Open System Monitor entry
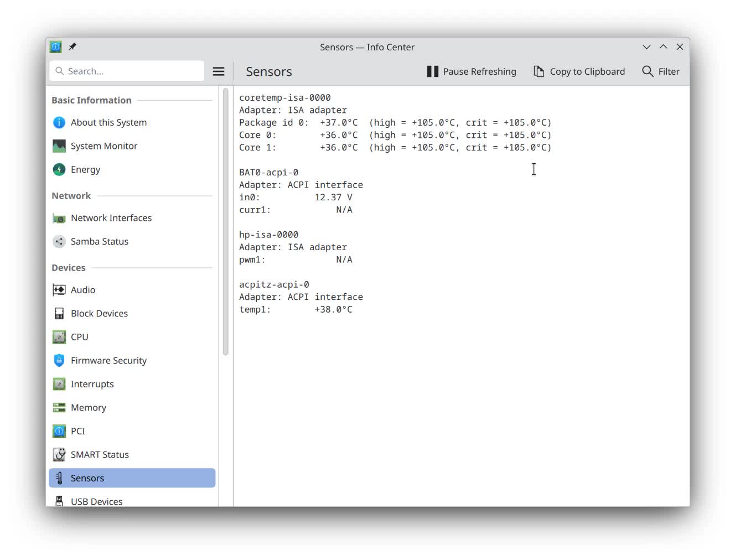The image size is (735, 560). tap(132, 146)
